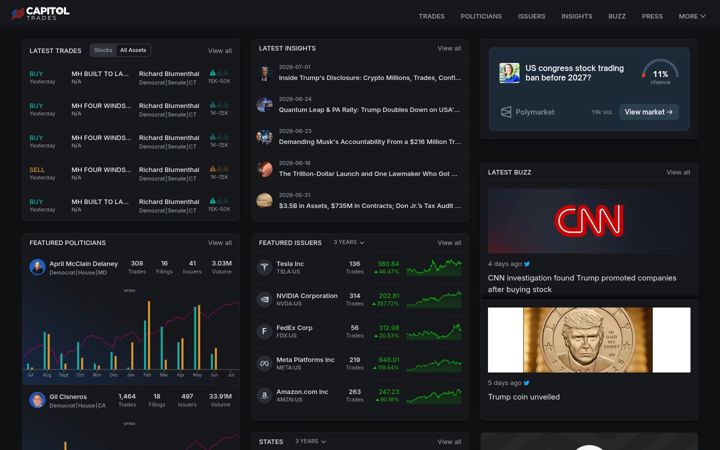Click the FedEx Corp price sparkline

433,331
